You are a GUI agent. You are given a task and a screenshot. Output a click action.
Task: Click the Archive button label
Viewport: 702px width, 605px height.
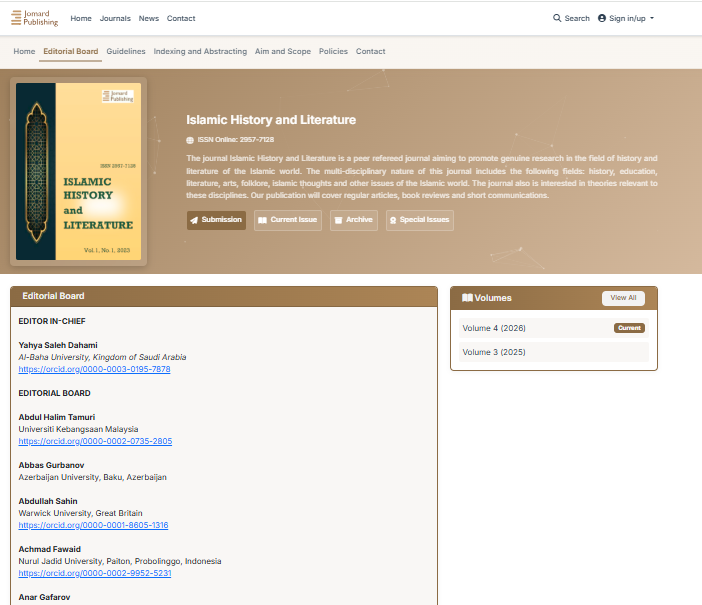tap(359, 219)
